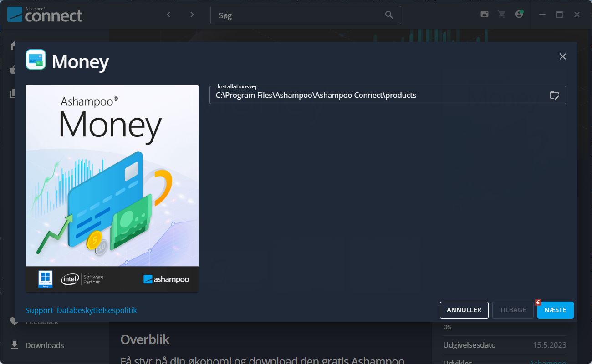Image resolution: width=592 pixels, height=364 pixels.
Task: Open the Databeskyttelsespolitik link
Action: point(97,310)
